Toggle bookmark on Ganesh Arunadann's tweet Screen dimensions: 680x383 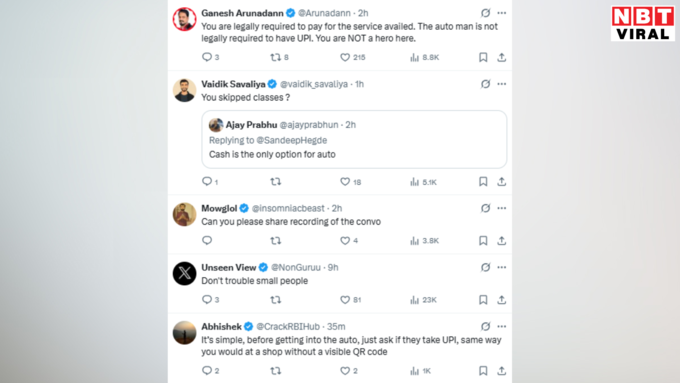483,57
